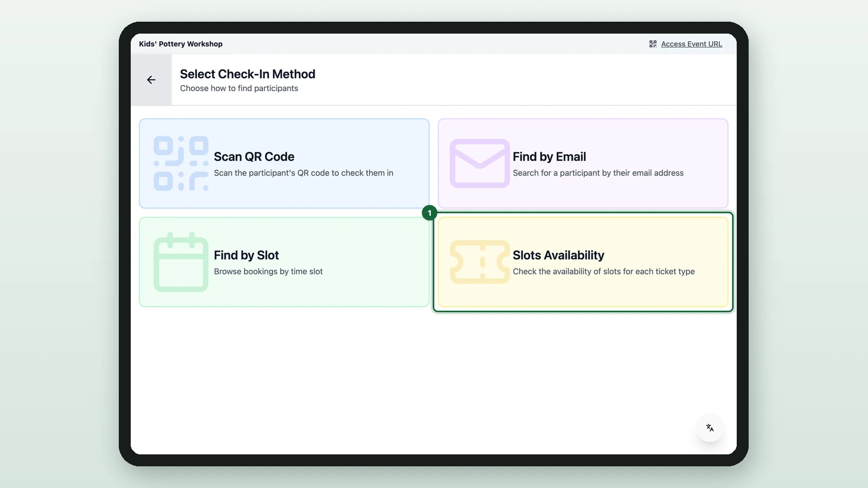Click 'Scan the participant's QR code' description
The width and height of the screenshot is (868, 488).
(x=303, y=173)
